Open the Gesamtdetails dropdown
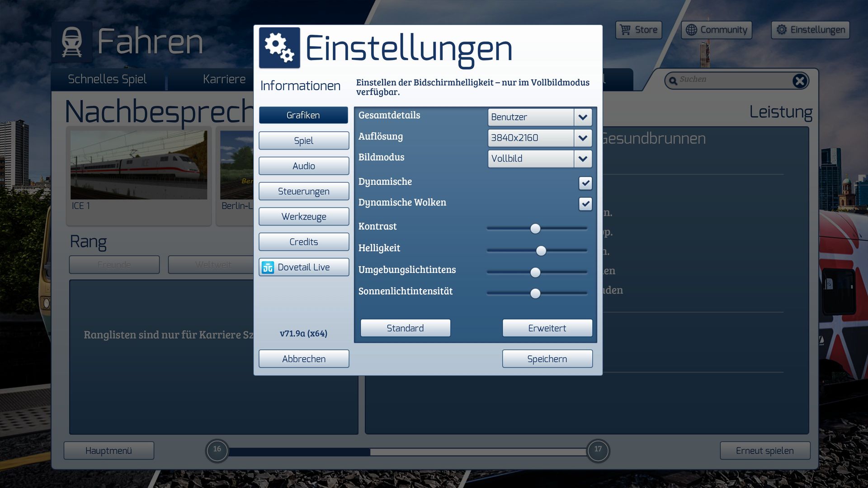This screenshot has width=868, height=488. point(583,117)
